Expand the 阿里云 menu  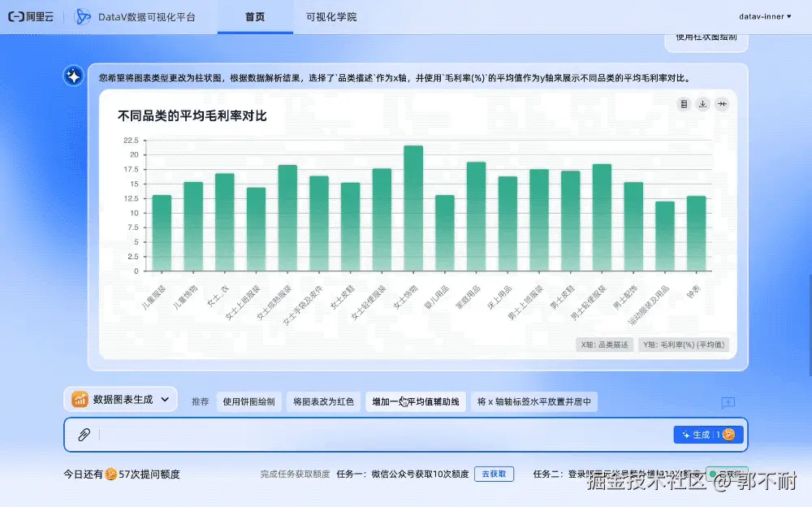(29, 16)
